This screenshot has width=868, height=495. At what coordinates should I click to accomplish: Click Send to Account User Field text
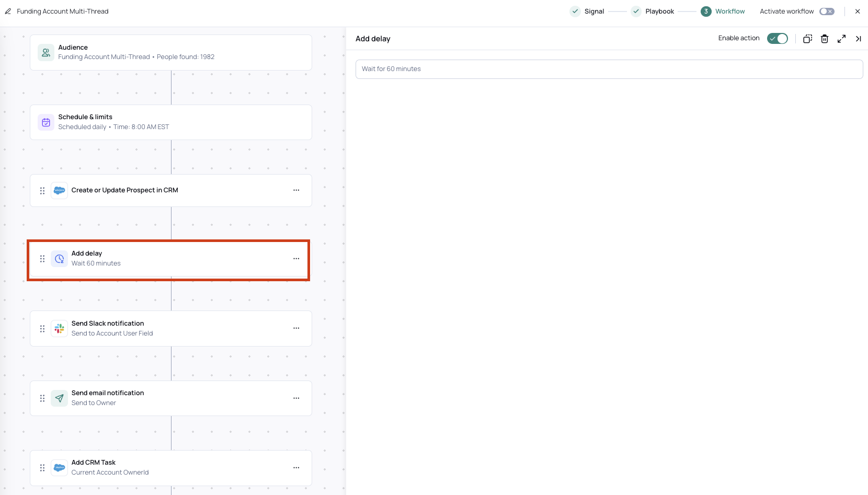[112, 333]
